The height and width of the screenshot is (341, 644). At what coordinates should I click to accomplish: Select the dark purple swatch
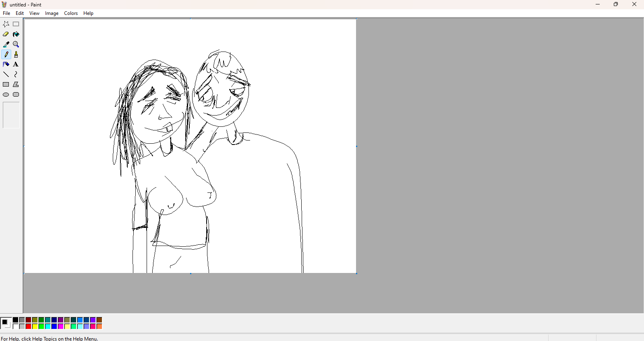point(61,320)
